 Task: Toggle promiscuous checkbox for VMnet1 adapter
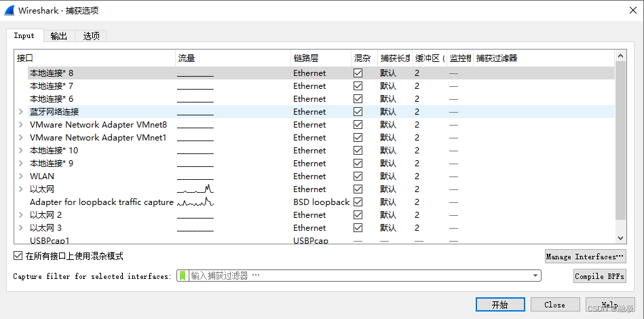(x=358, y=138)
